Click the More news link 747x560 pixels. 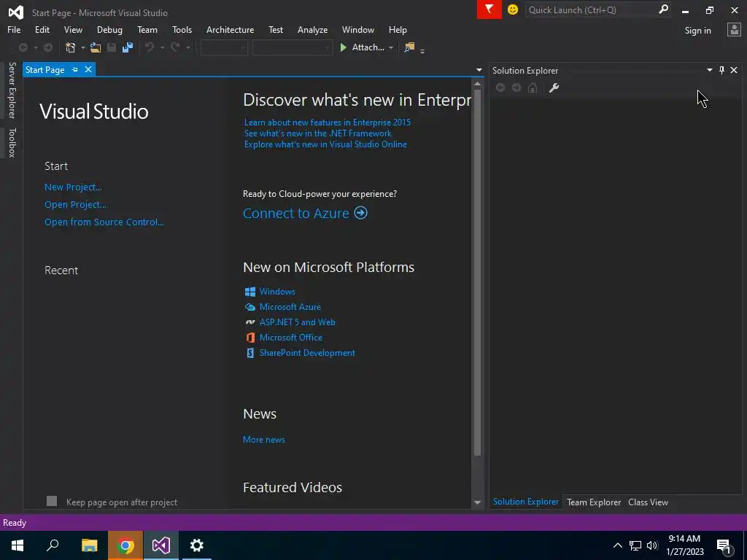pos(264,440)
